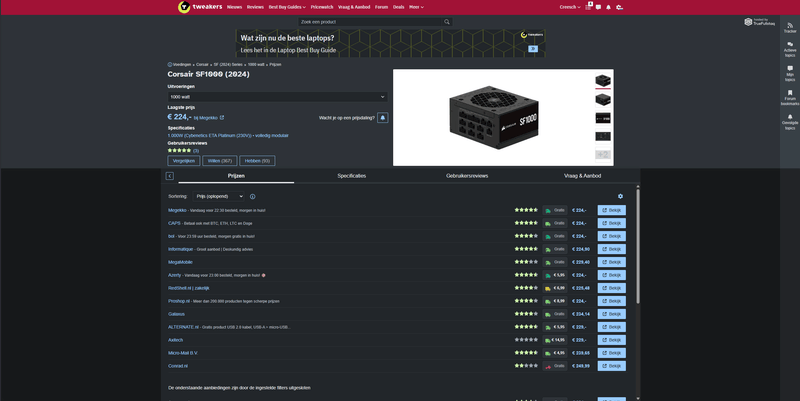
Task: Open the Micro-Mail B.V. shop link
Action: pos(183,353)
